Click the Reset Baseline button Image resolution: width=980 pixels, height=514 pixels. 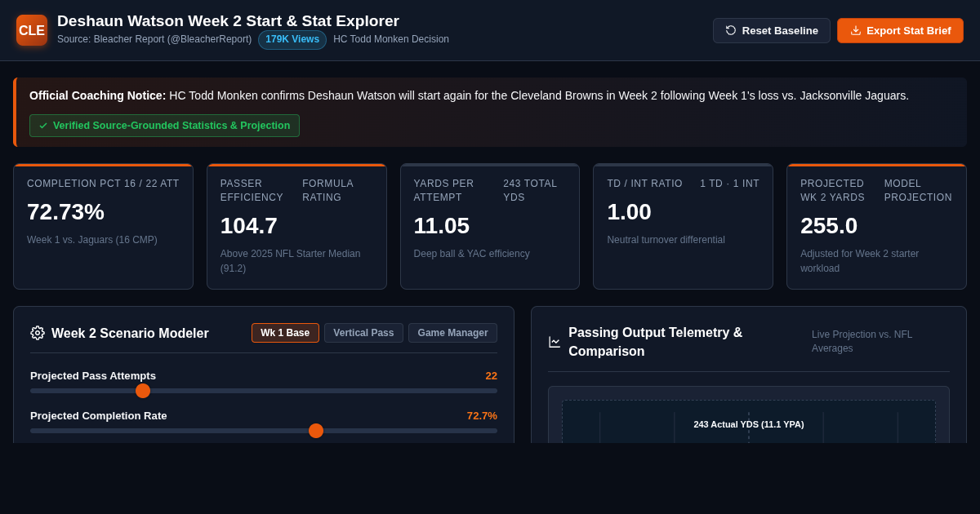pyautogui.click(x=772, y=30)
